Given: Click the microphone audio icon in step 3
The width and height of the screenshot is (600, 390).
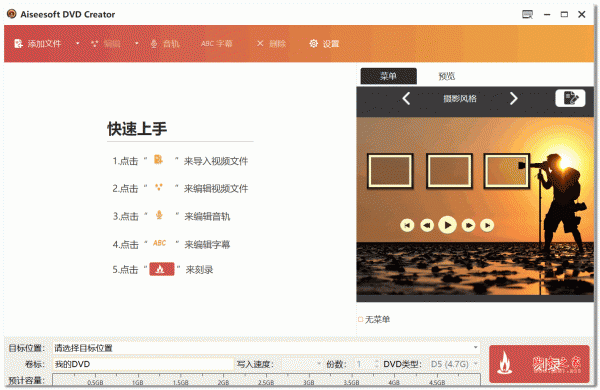Looking at the screenshot, I should tap(159, 215).
